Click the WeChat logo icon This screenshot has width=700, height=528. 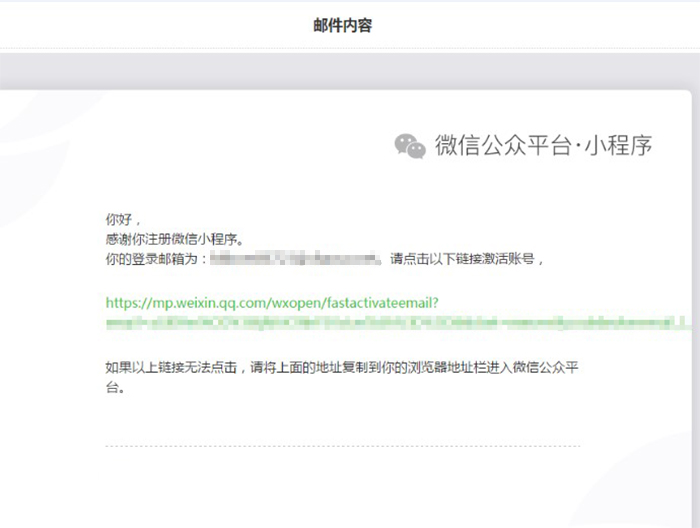pos(410,146)
